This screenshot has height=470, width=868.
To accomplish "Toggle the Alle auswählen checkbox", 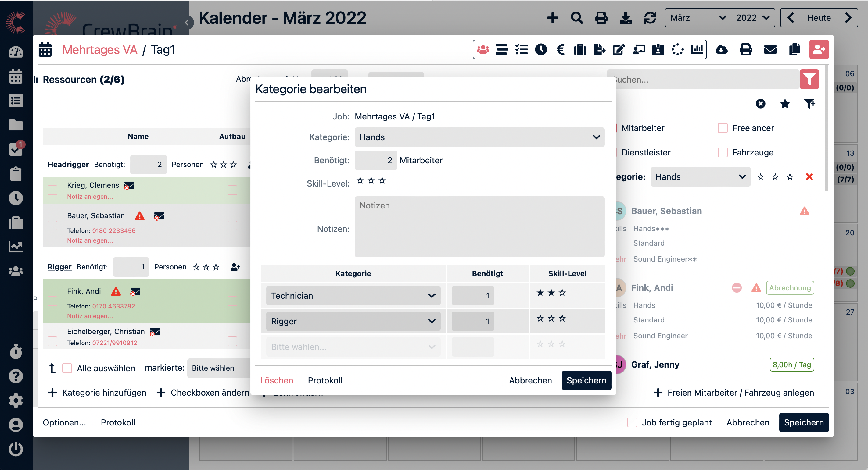I will tap(67, 368).
